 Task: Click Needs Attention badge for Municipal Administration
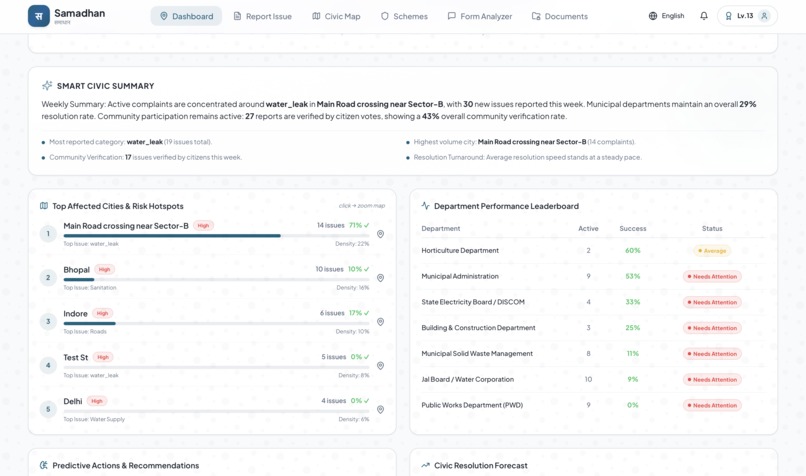(x=712, y=277)
